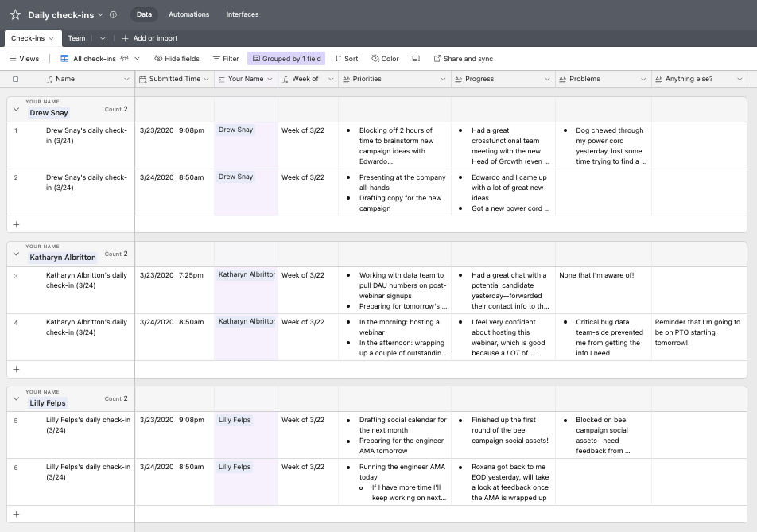
Task: Click the base info icon
Action: (x=113, y=14)
